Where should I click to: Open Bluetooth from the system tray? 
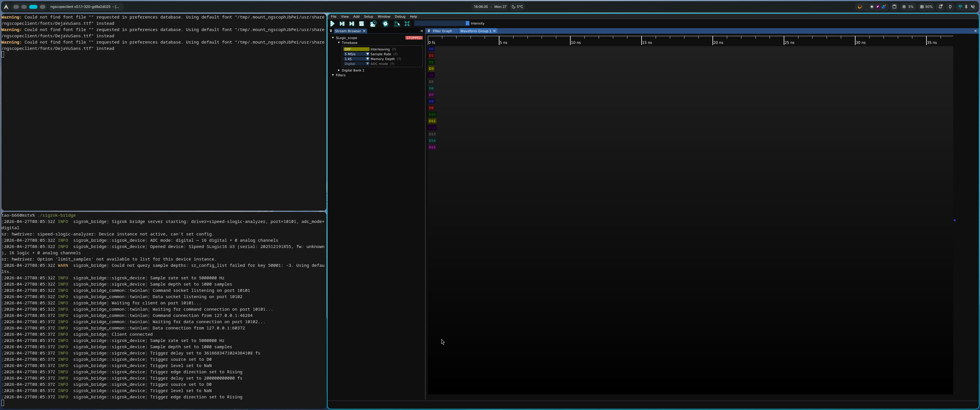tap(966, 7)
